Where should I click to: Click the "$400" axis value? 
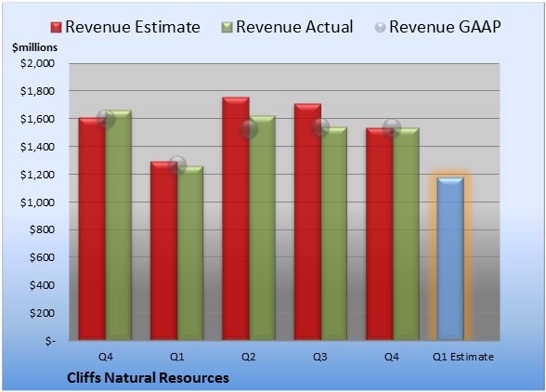coord(42,285)
